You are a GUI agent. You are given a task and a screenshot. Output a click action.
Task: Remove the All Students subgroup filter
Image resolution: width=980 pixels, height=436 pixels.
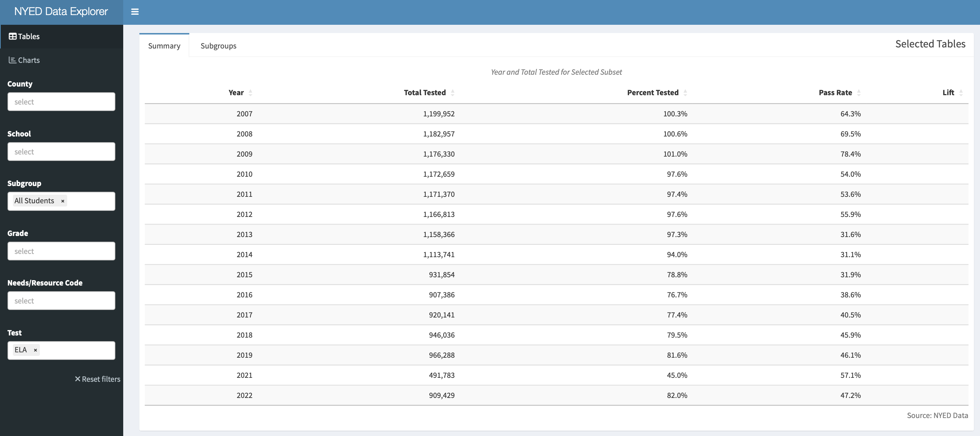[x=63, y=200]
